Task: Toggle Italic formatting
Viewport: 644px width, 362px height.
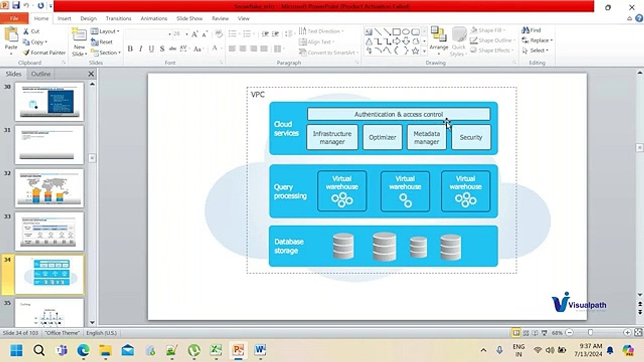Action: [x=140, y=49]
